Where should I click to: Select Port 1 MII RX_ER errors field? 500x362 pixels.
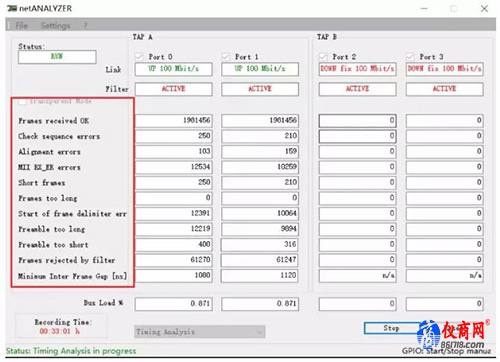tap(260, 167)
